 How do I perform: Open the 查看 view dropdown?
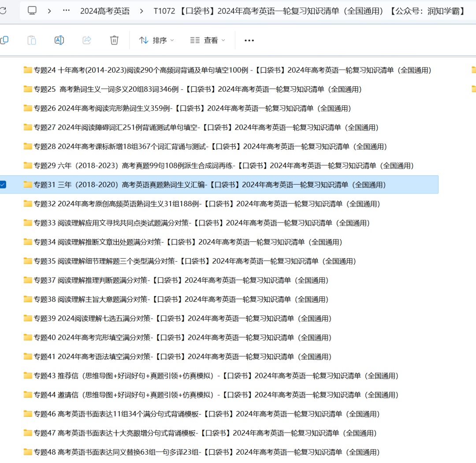coord(208,40)
